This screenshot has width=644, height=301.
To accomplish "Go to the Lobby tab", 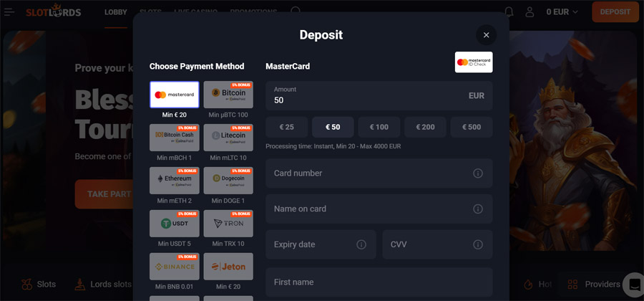I will pyautogui.click(x=116, y=12).
